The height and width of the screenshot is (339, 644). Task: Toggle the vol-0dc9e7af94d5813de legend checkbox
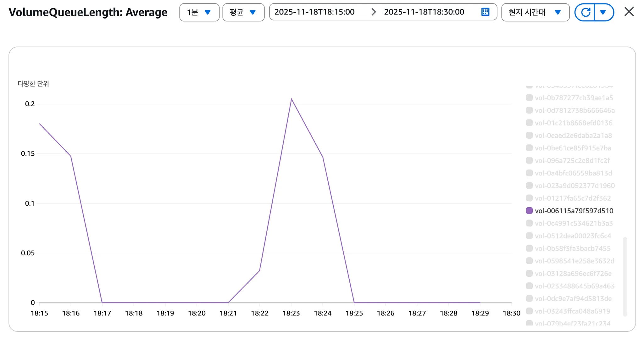[529, 298]
